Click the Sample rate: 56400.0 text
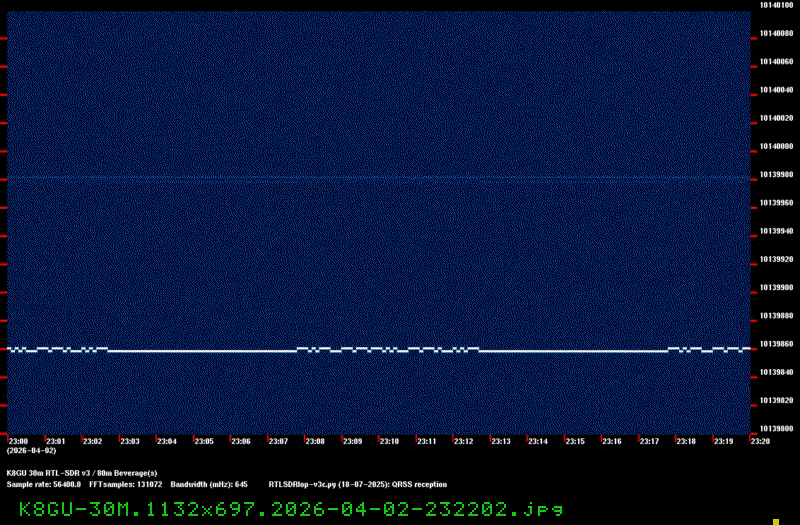This screenshot has width=800, height=525. tap(43, 485)
